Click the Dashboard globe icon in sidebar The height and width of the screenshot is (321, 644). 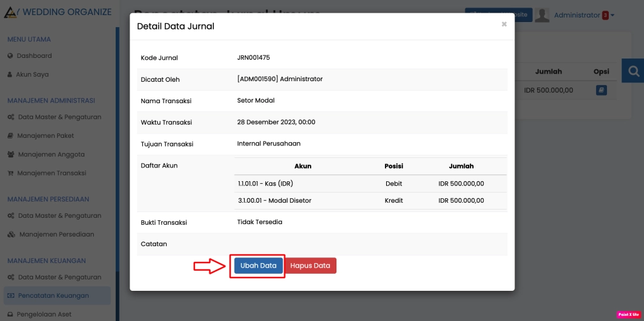[10, 56]
